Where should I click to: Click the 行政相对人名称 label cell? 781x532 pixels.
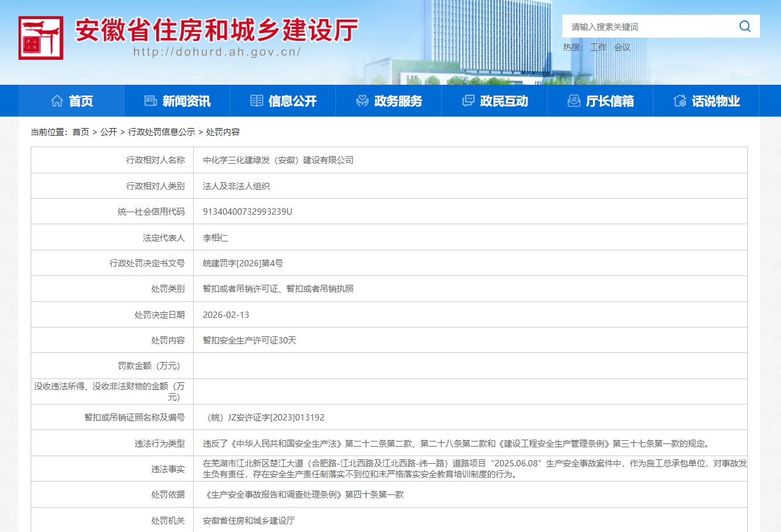[112, 160]
